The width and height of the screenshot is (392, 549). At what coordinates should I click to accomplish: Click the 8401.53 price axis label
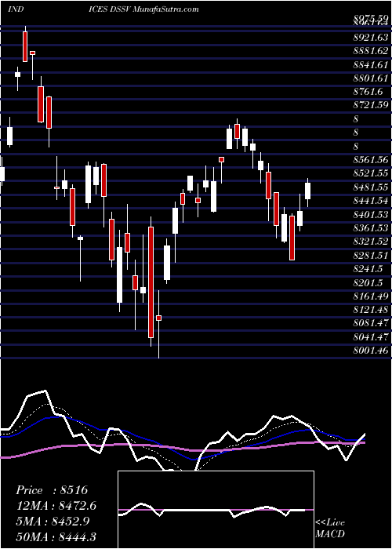tap(372, 214)
